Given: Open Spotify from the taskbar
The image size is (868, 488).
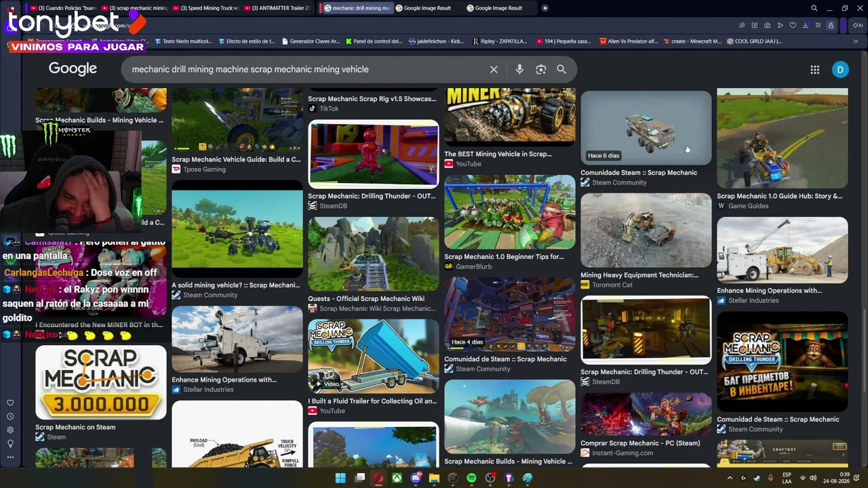Looking at the screenshot, I should click(x=471, y=479).
